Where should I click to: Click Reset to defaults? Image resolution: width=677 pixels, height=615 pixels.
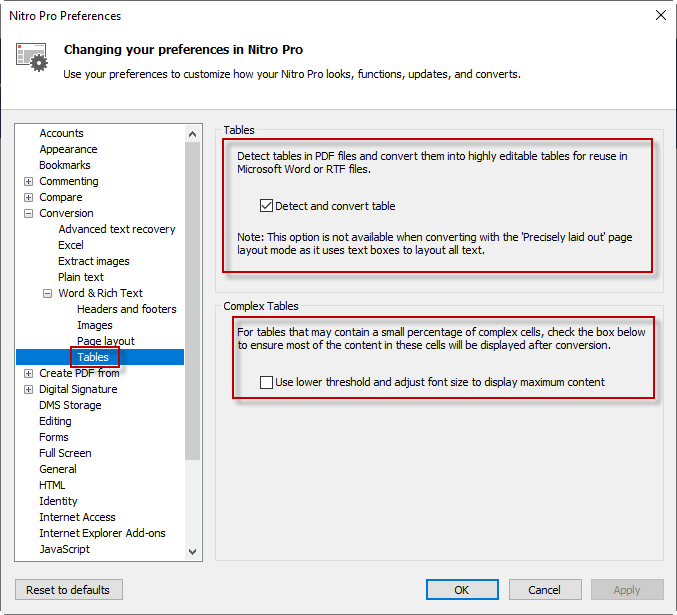[x=69, y=590]
